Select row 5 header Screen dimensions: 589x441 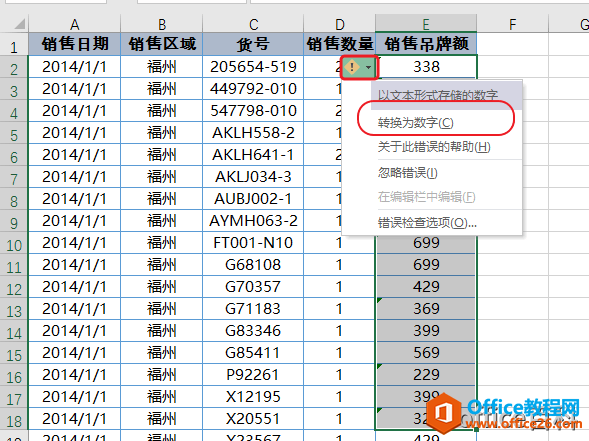pyautogui.click(x=14, y=135)
